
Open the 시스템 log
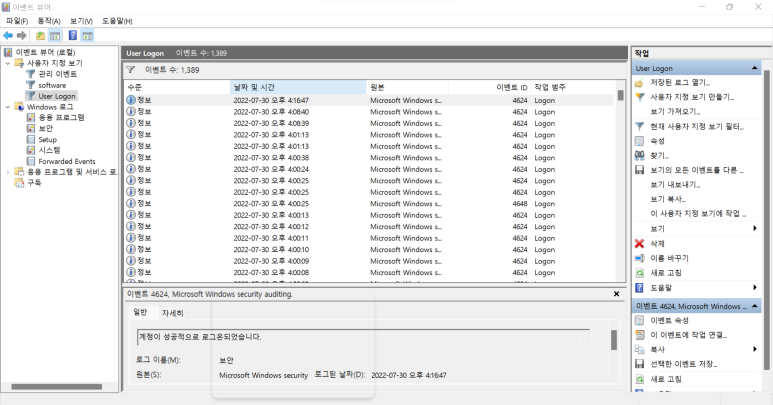tap(50, 150)
